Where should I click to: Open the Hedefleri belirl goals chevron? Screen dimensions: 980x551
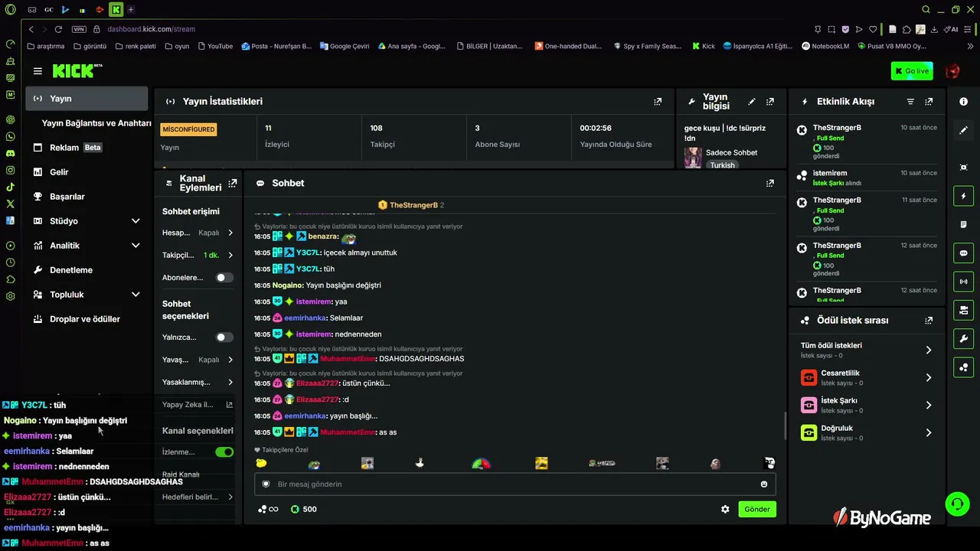230,497
